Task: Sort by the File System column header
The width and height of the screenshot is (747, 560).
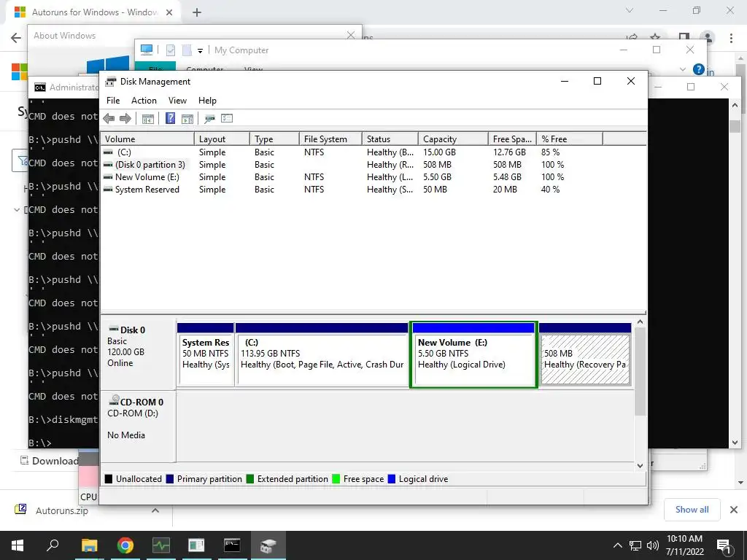Action: click(x=330, y=139)
